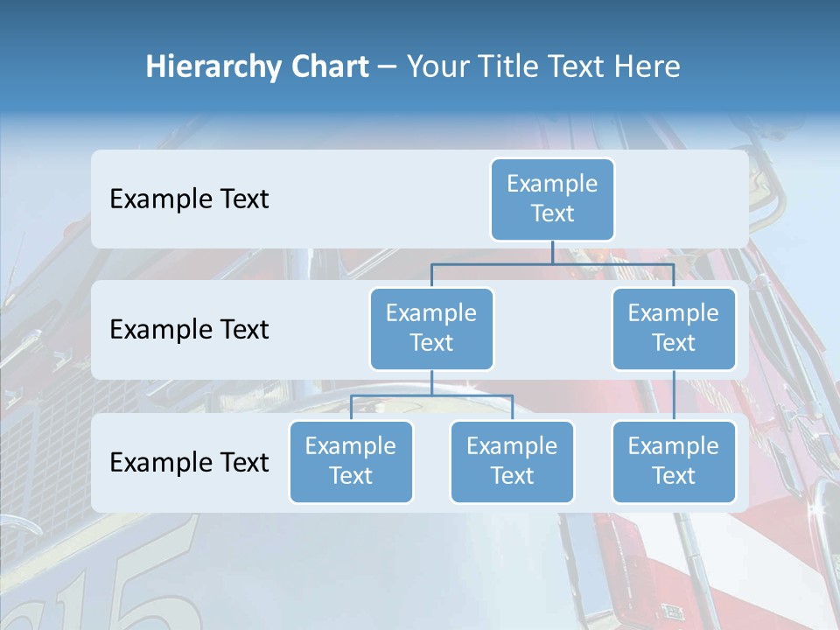Select the first row 'Example Text' label
This screenshot has height=630, width=840.
tap(188, 199)
